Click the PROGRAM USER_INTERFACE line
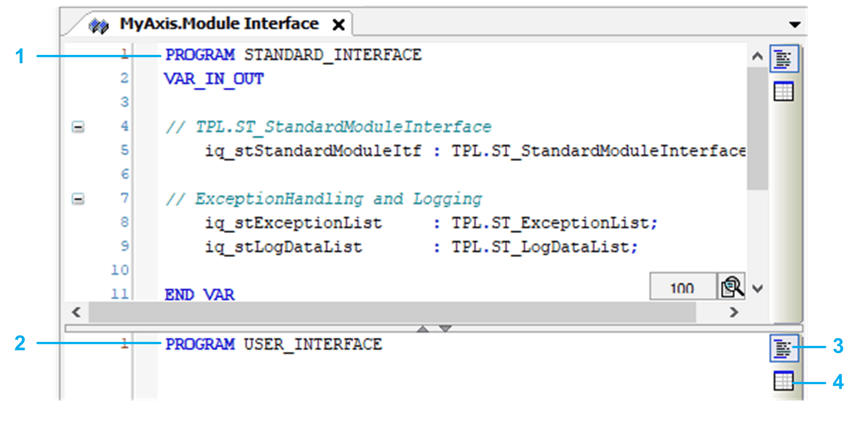 [x=273, y=344]
